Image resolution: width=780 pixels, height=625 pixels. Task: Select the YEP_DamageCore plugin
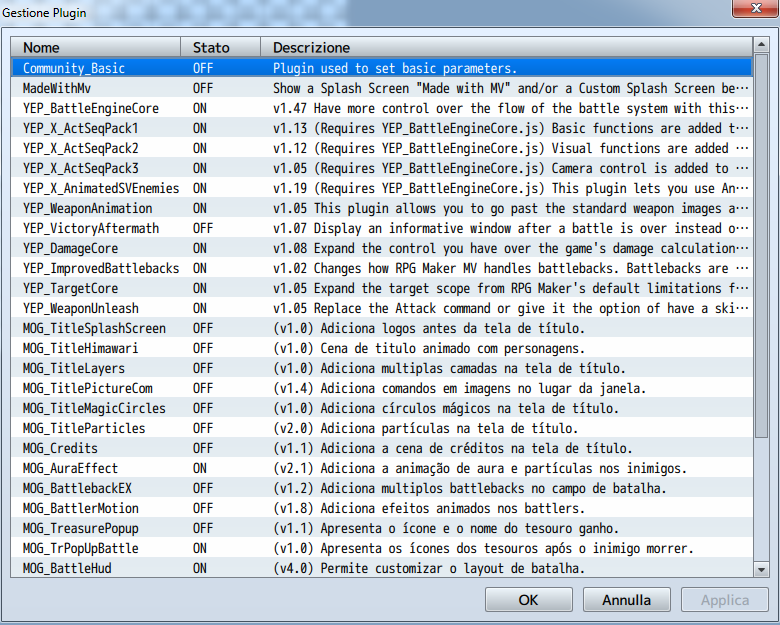click(x=382, y=248)
